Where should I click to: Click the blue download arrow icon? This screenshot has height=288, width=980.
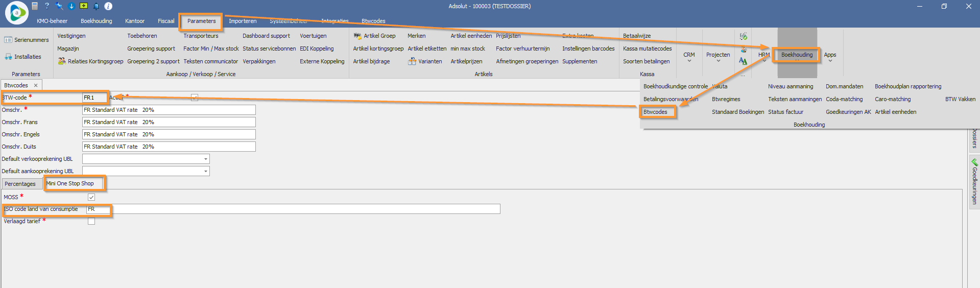point(71,6)
